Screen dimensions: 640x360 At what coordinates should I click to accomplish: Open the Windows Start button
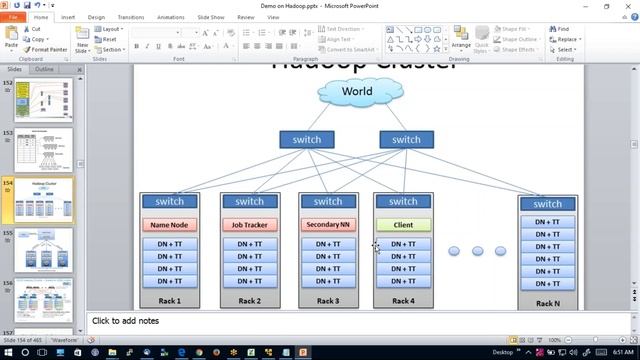coord(8,352)
